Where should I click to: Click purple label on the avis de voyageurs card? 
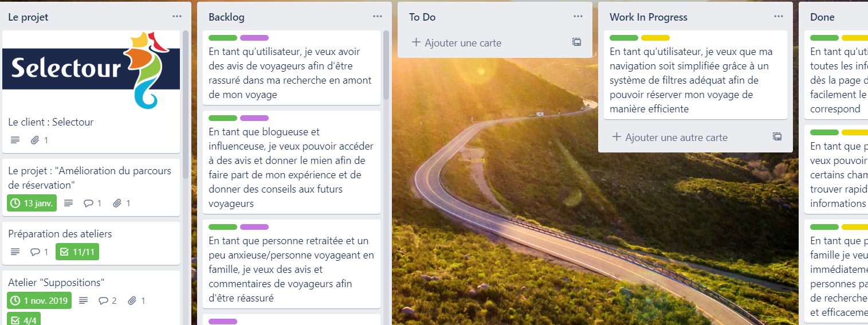(254, 38)
